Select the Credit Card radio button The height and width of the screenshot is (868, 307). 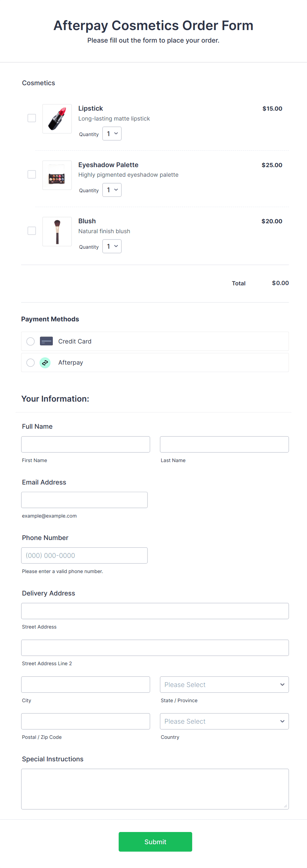pyautogui.click(x=30, y=341)
